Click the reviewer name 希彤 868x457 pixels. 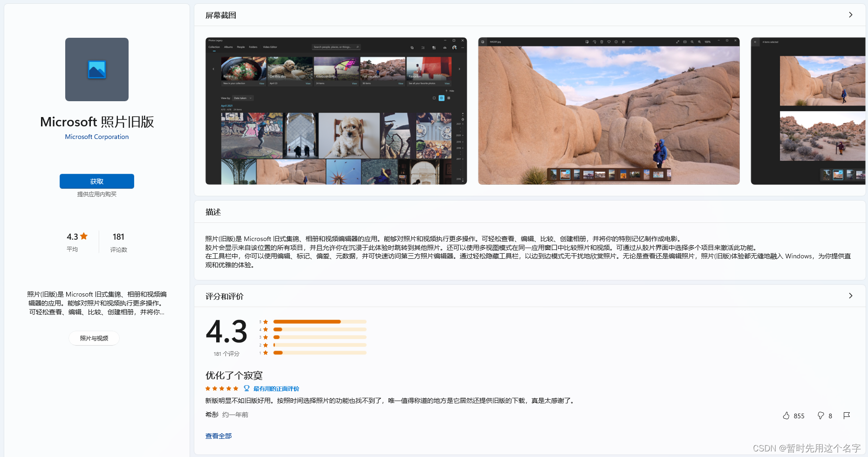coord(212,415)
